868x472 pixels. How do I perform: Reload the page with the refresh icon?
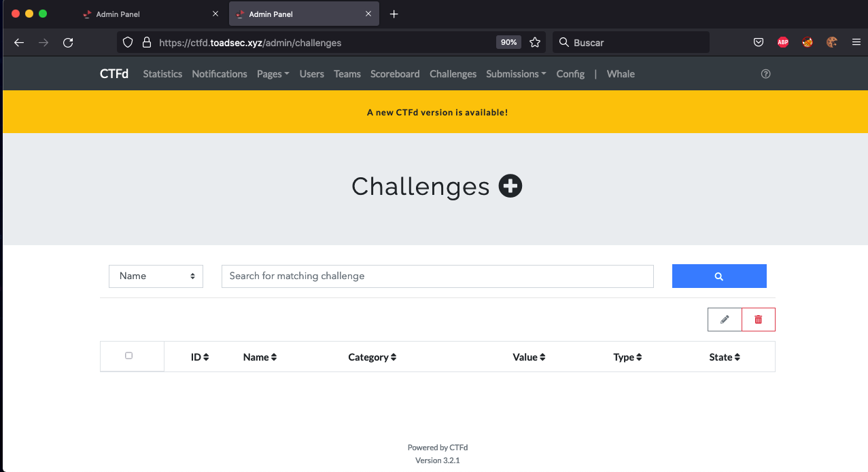tap(68, 42)
